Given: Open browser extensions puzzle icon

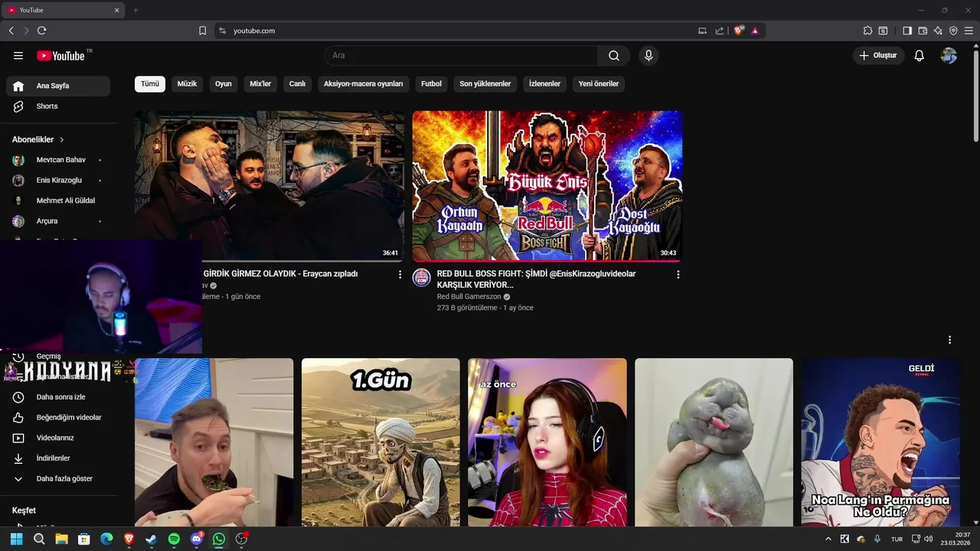Looking at the screenshot, I should (x=867, y=31).
